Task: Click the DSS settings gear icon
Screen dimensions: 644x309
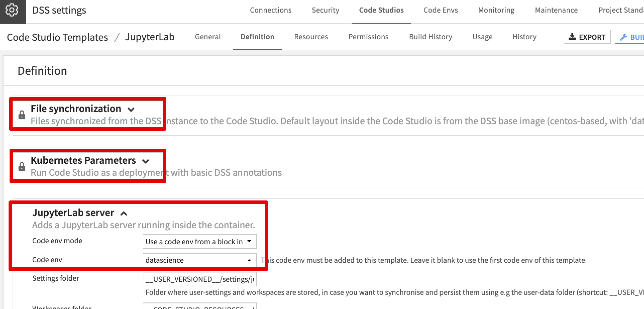Action: [12, 10]
